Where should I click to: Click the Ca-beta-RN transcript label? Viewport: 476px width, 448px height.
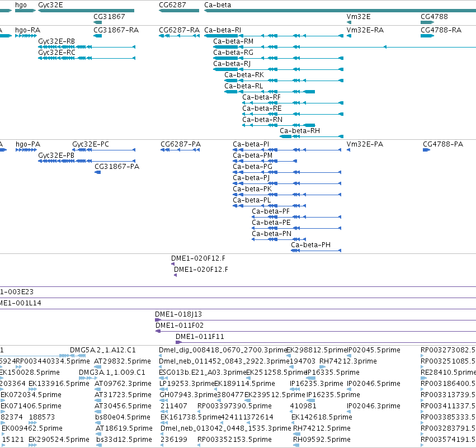262,120
